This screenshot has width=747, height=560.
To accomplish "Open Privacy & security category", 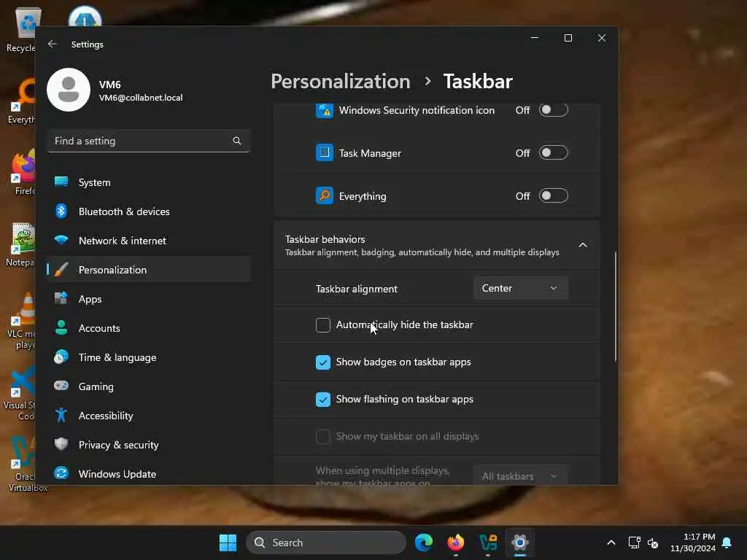I will point(149,444).
